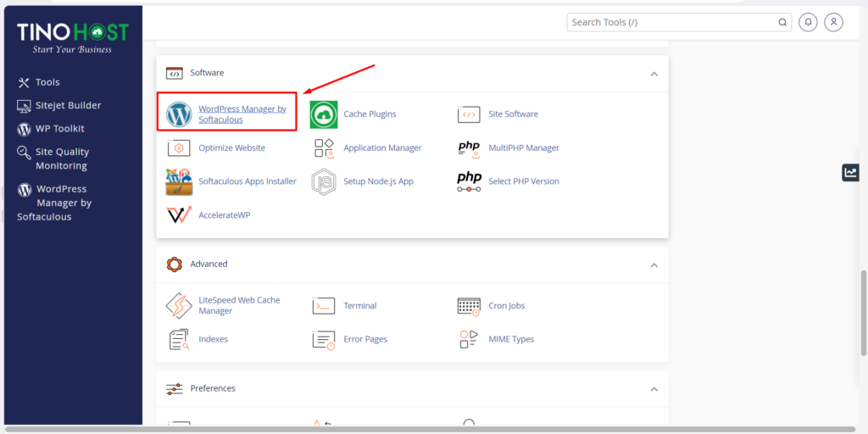
Task: Click the Sitejet Builder sidebar icon
Action: point(24,106)
